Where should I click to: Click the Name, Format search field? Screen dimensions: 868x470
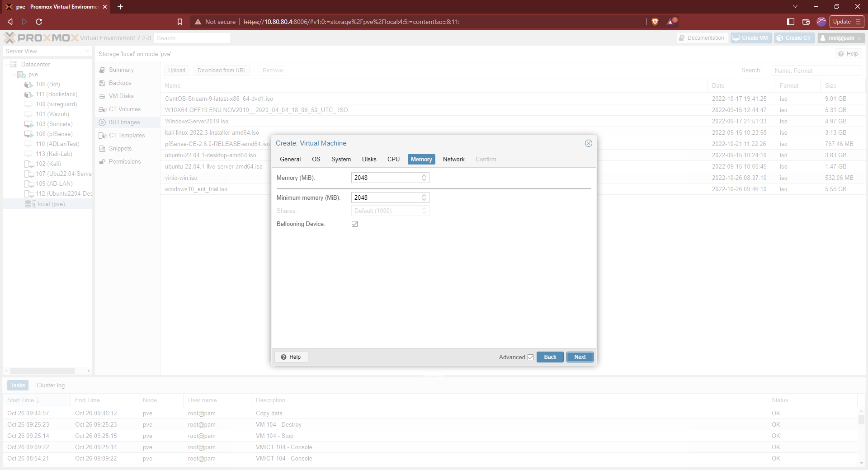point(816,70)
